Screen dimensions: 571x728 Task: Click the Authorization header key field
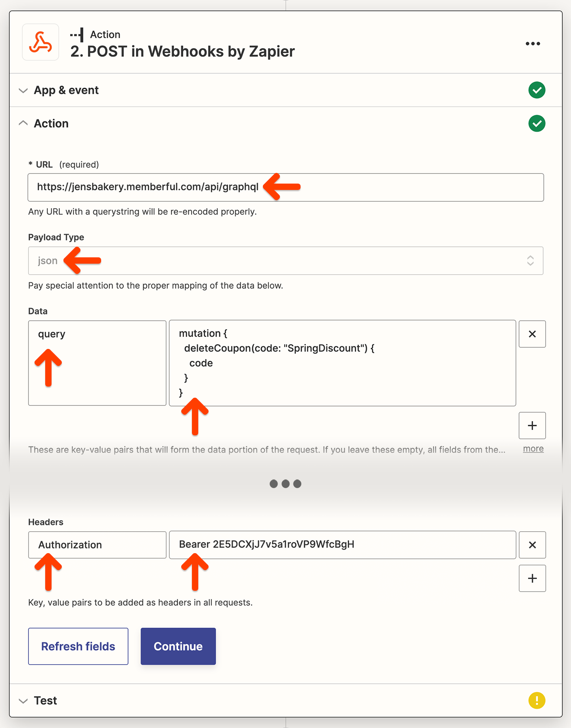tap(97, 545)
